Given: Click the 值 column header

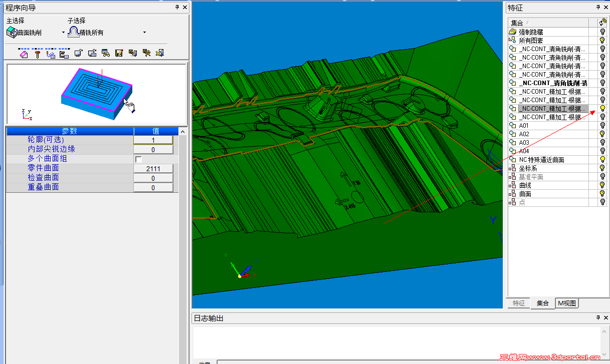Looking at the screenshot, I should (x=156, y=131).
